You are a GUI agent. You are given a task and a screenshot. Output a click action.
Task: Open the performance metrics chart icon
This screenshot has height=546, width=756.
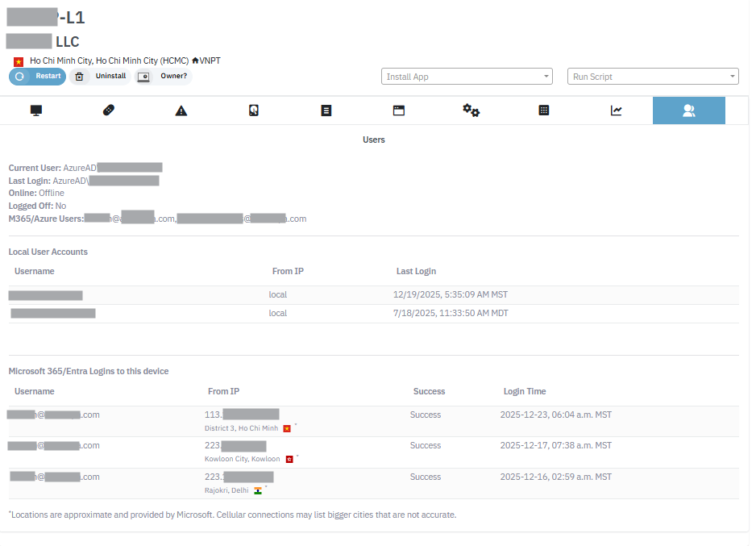617,110
